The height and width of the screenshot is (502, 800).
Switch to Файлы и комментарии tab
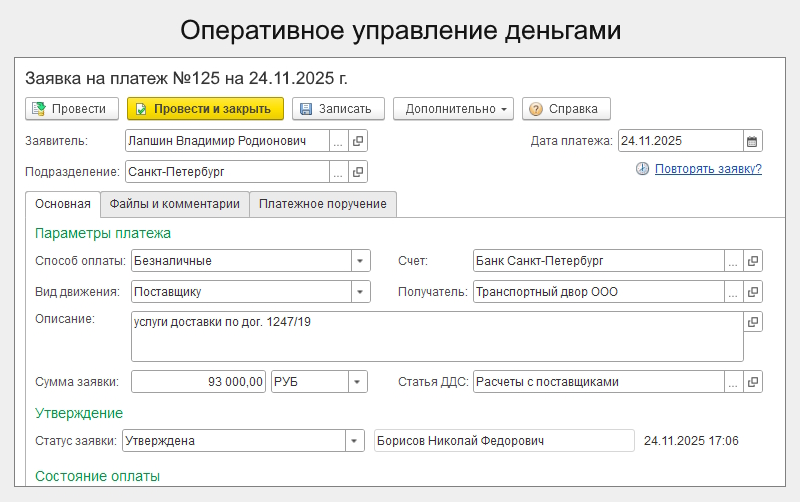pos(175,204)
